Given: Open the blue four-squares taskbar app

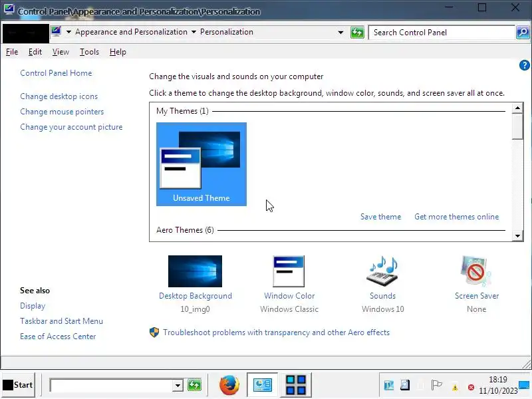Looking at the screenshot, I should point(296,385).
